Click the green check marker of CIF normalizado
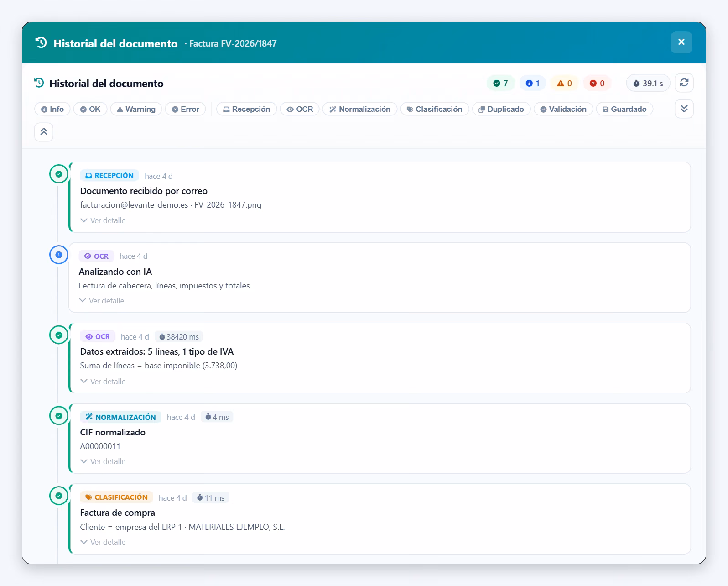 point(59,416)
